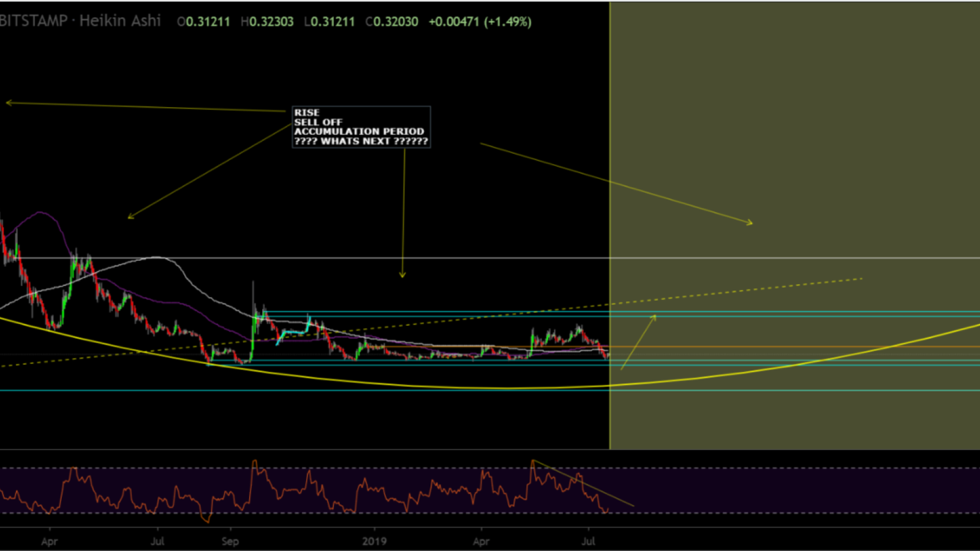This screenshot has width=980, height=551.
Task: Click the Sep label on the time axis
Action: (x=230, y=541)
